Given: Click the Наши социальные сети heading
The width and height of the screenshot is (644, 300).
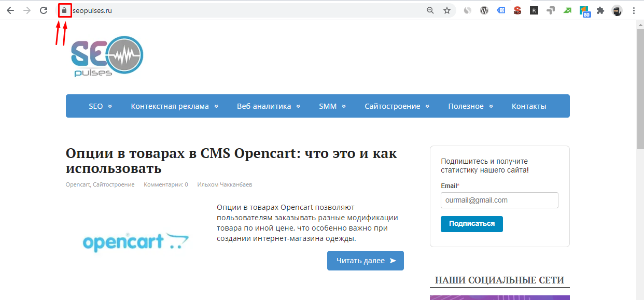Looking at the screenshot, I should pos(499,280).
